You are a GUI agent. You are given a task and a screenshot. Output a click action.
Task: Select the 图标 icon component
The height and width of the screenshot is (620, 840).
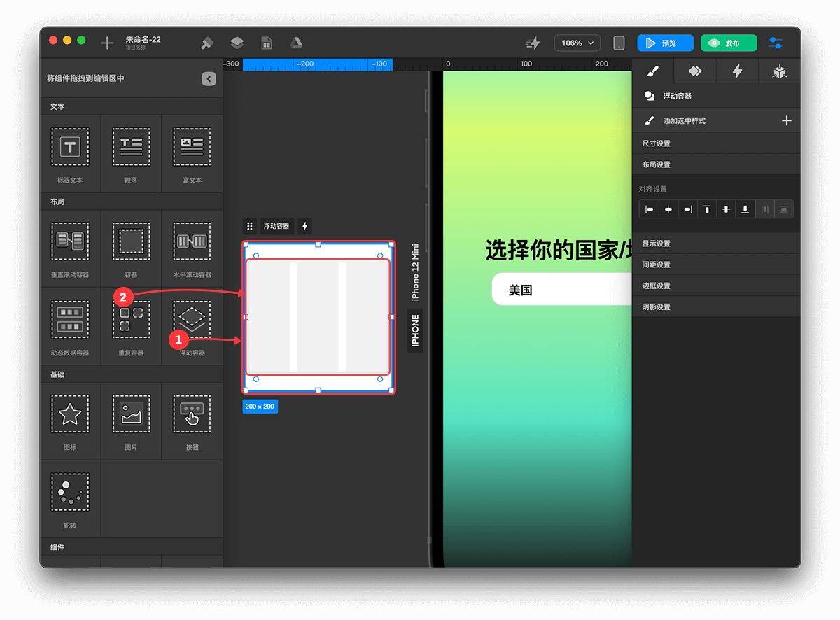(70, 421)
